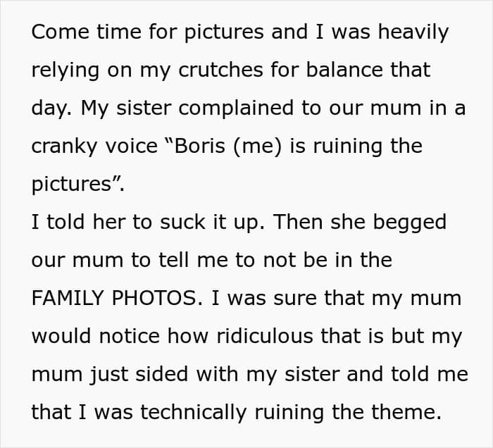Screen dimensions: 493x448
Task: Click the words "Come time for pictures"
Action: point(147,32)
